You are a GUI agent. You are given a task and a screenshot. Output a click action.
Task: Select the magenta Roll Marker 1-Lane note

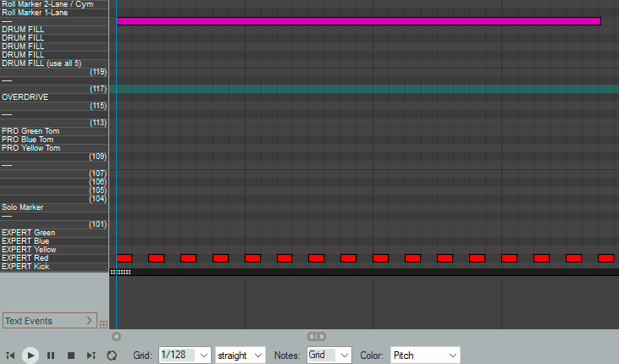[357, 21]
